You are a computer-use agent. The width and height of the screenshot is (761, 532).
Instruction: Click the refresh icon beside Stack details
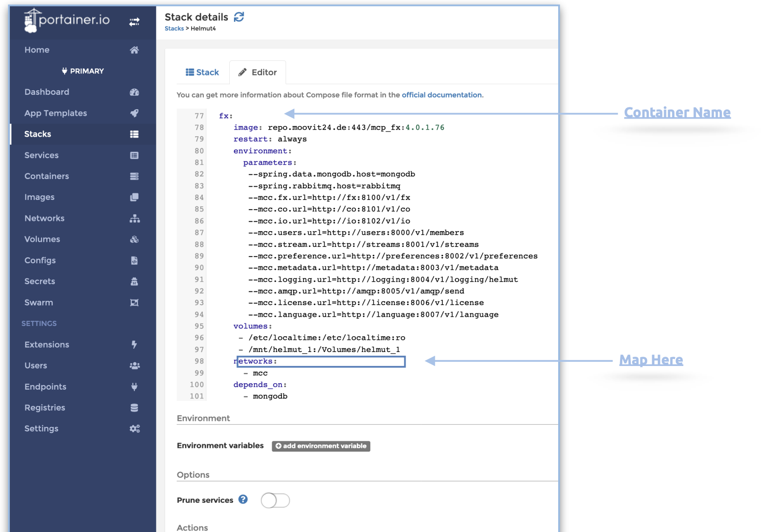click(x=239, y=17)
